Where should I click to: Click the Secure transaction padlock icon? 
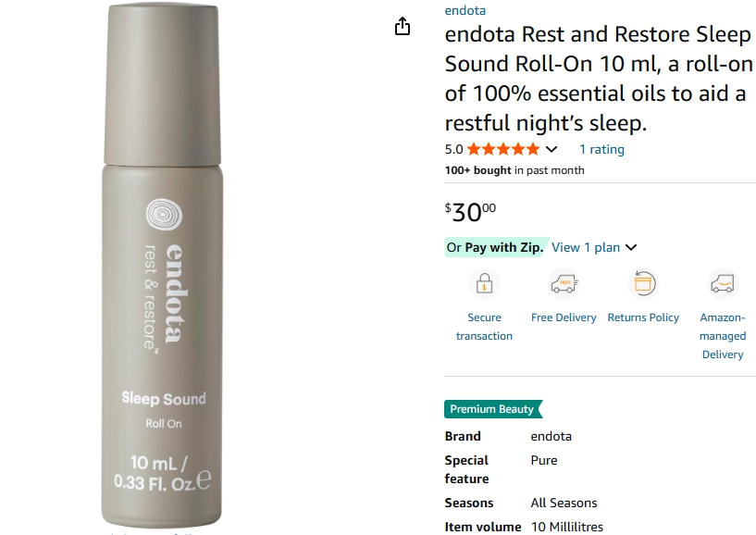[484, 283]
